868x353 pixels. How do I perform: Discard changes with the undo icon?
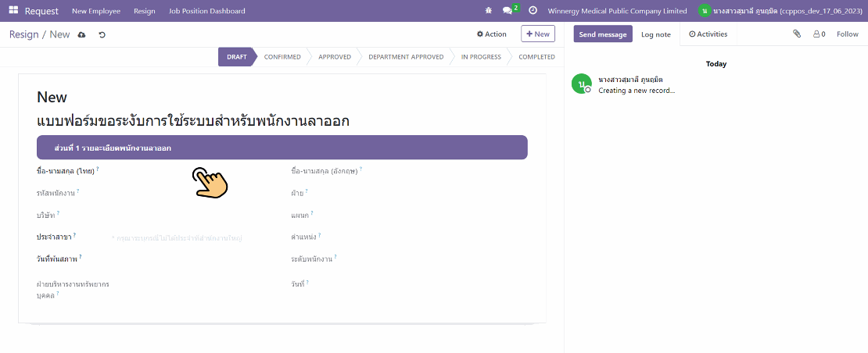(x=102, y=34)
